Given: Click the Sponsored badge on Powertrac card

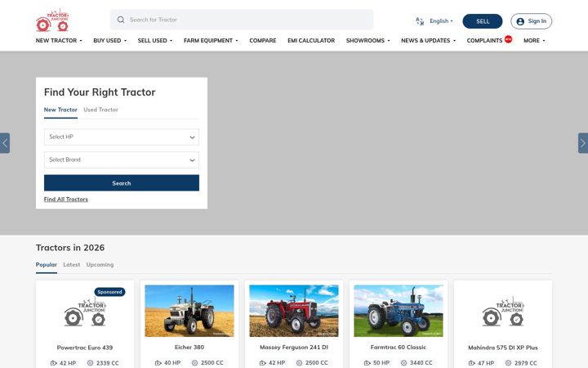Looking at the screenshot, I should pyautogui.click(x=110, y=292).
